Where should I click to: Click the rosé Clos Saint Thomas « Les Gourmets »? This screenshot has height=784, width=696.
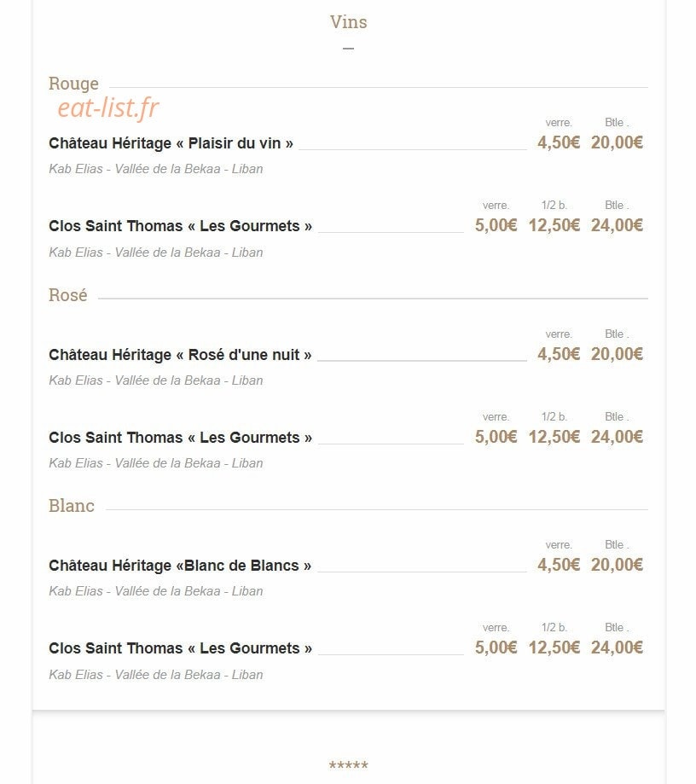pyautogui.click(x=181, y=438)
